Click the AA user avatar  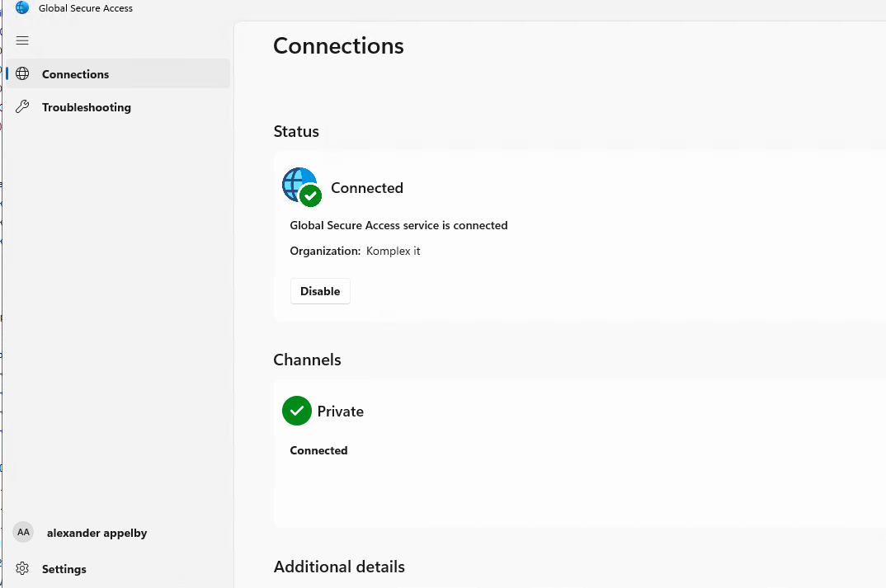coord(23,533)
